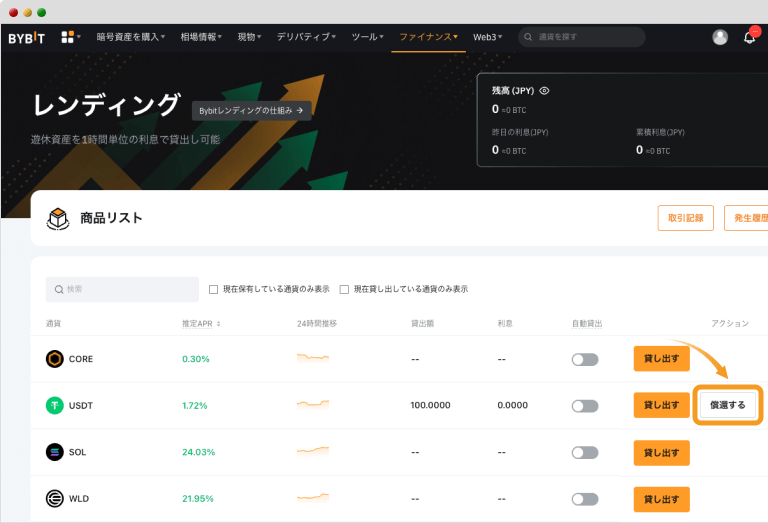Click the CORE coin icon
The height and width of the screenshot is (523, 768).
pos(54,359)
